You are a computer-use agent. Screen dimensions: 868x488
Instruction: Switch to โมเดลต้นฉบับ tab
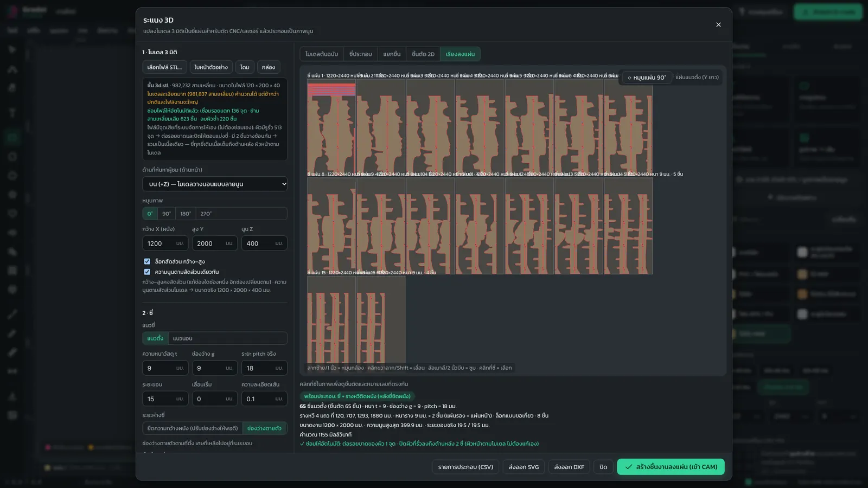(x=322, y=54)
